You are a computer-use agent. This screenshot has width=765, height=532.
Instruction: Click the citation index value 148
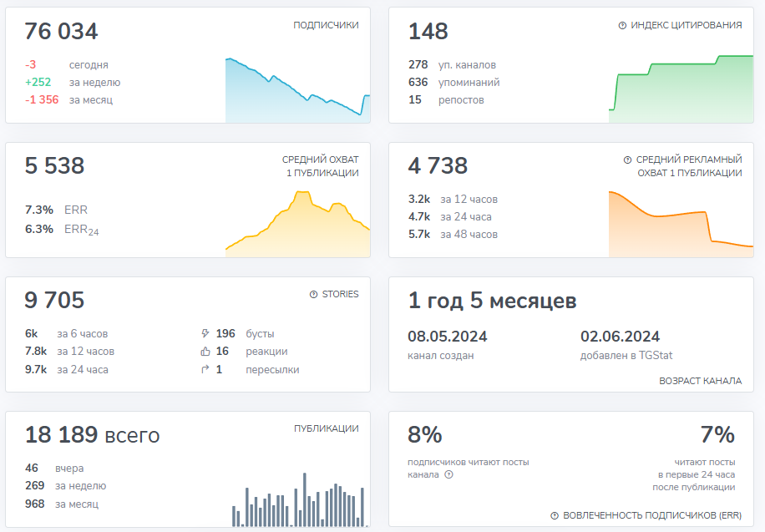[428, 31]
